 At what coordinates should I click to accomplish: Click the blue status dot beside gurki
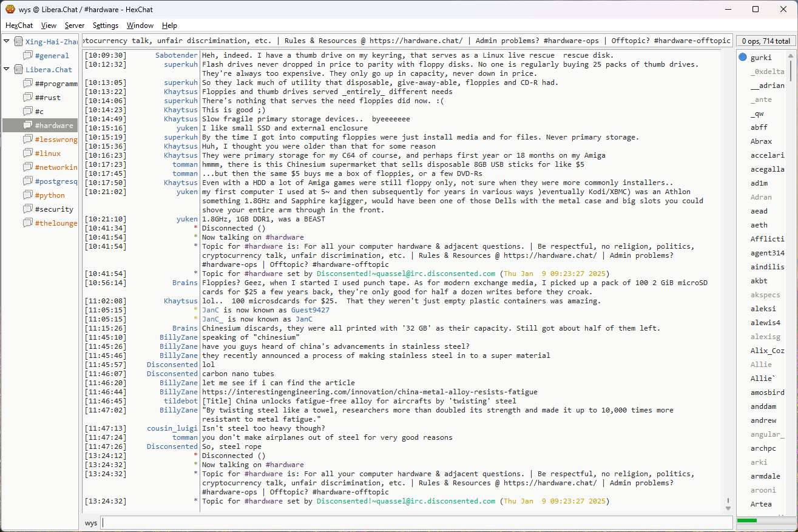coord(743,58)
